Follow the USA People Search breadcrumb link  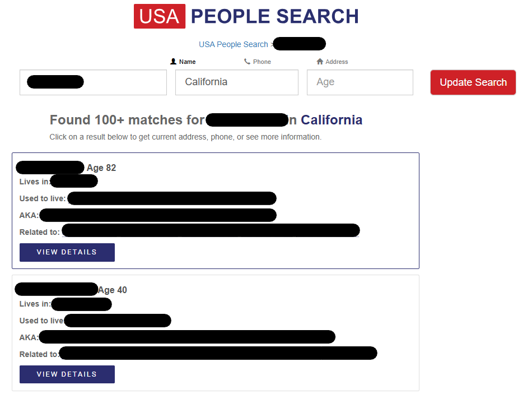click(234, 44)
